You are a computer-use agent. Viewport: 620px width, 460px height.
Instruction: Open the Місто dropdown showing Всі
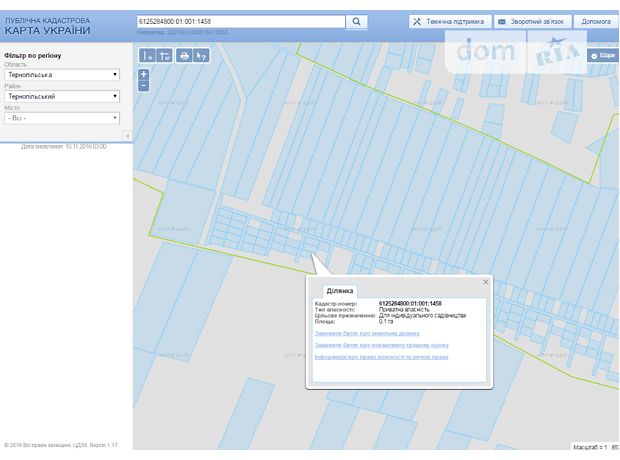[x=62, y=118]
